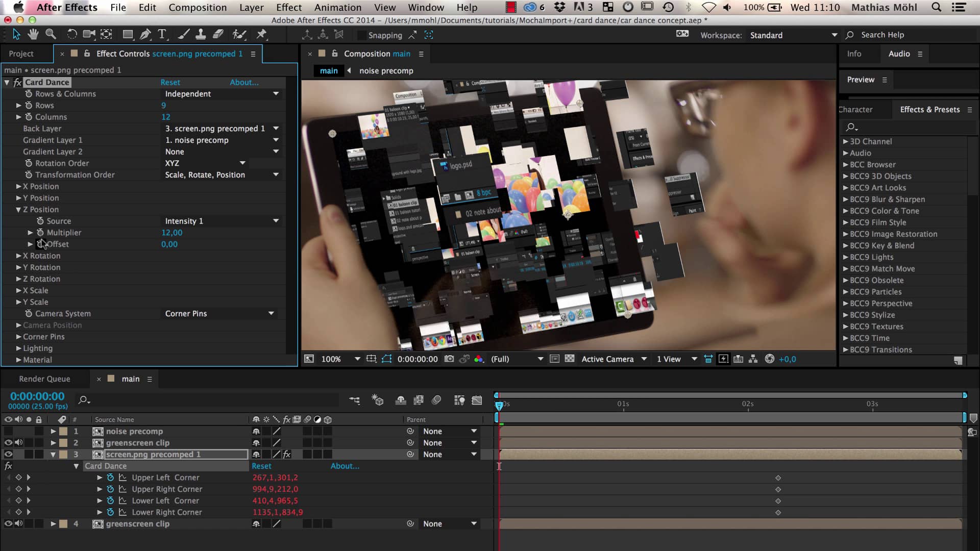The image size is (980, 551).
Task: Take a snapshot with the camera icon
Action: pos(449,359)
